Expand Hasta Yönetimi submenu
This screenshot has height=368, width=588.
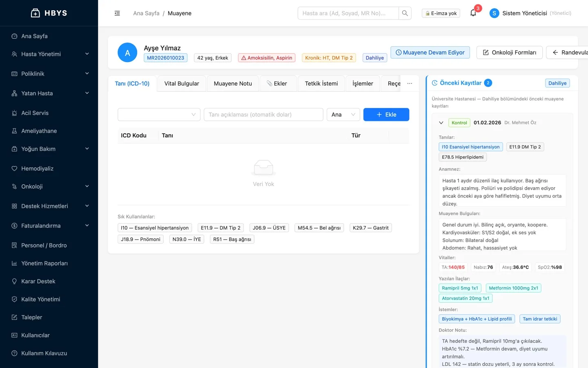pos(49,54)
